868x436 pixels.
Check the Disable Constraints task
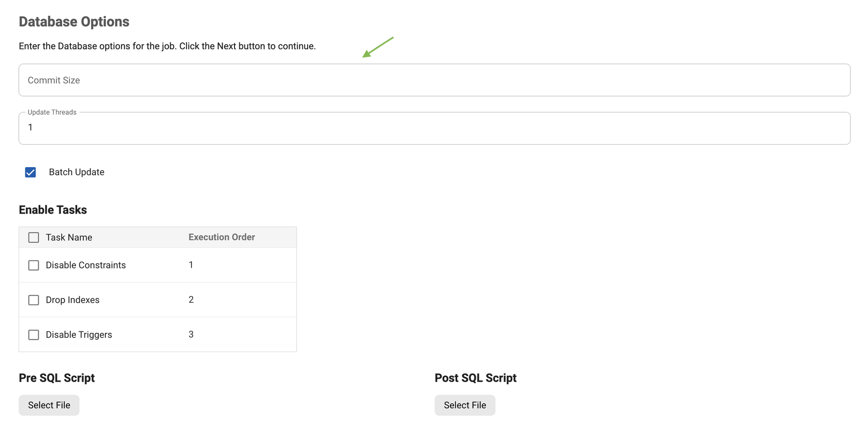tap(33, 265)
